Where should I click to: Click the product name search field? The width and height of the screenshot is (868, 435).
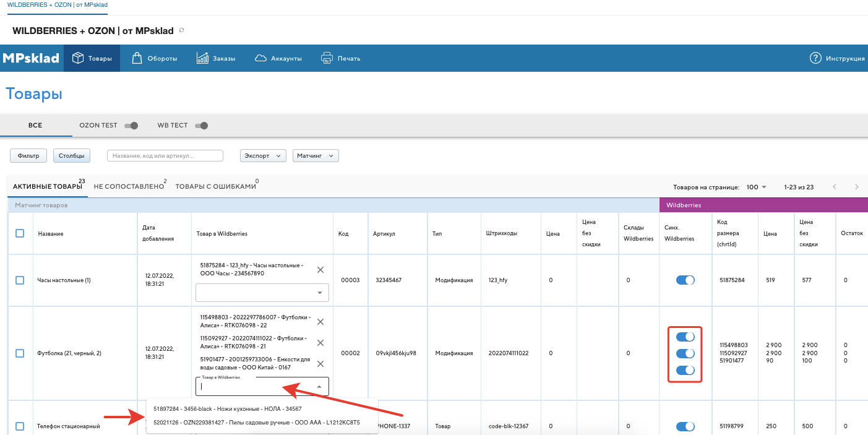click(165, 156)
